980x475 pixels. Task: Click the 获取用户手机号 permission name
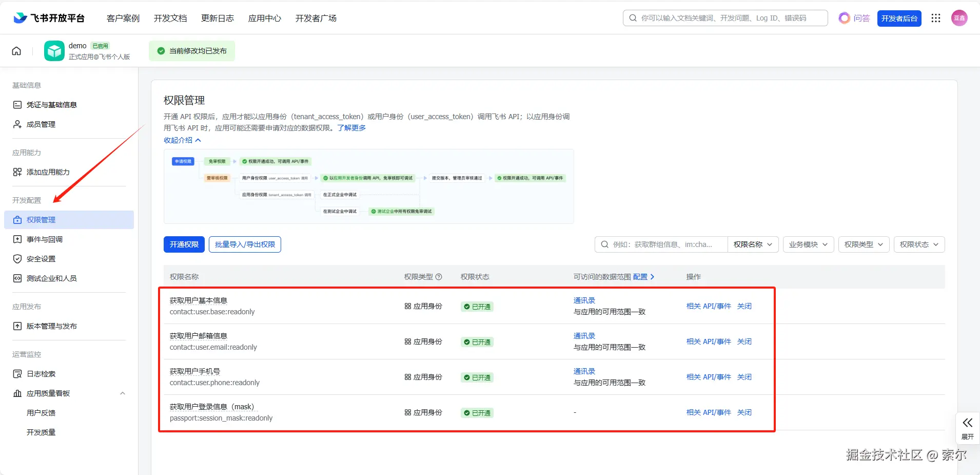click(x=195, y=371)
